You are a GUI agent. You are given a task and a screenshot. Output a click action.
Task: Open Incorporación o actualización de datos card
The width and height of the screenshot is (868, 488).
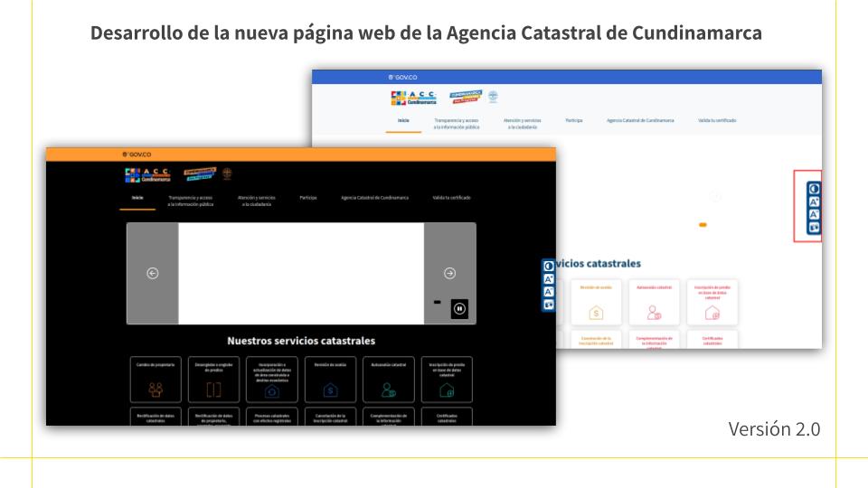(272, 380)
